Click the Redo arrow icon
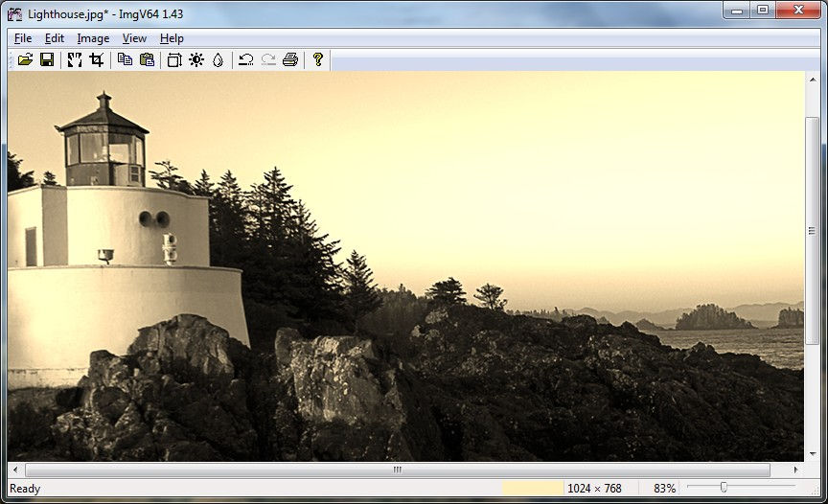This screenshot has height=504, width=828. click(268, 59)
